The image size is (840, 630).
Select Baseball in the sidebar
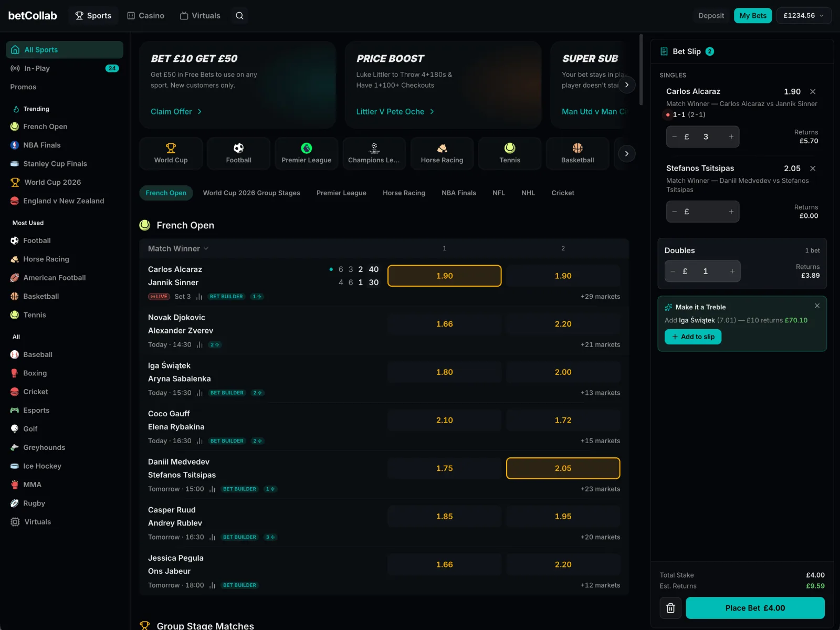tap(65, 354)
